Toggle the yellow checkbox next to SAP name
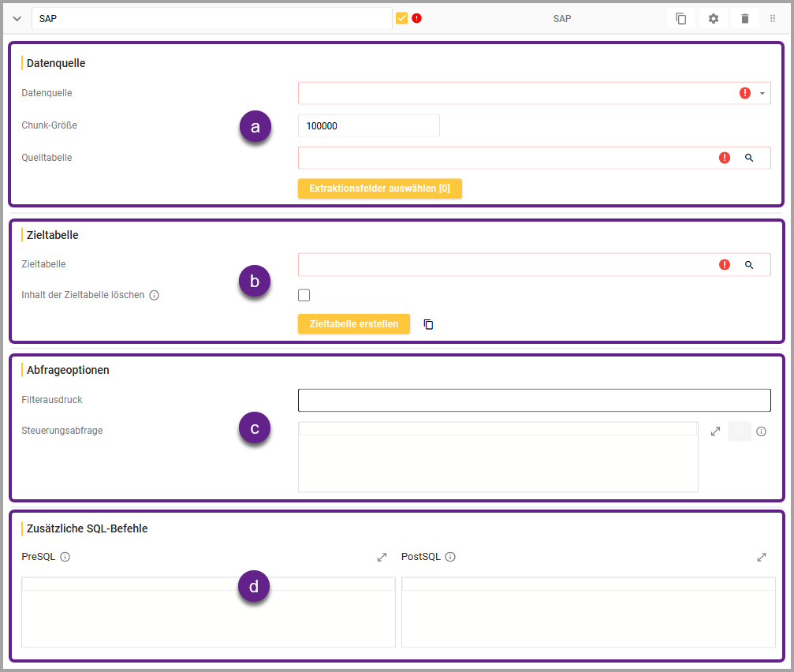The width and height of the screenshot is (794, 672). pyautogui.click(x=401, y=18)
